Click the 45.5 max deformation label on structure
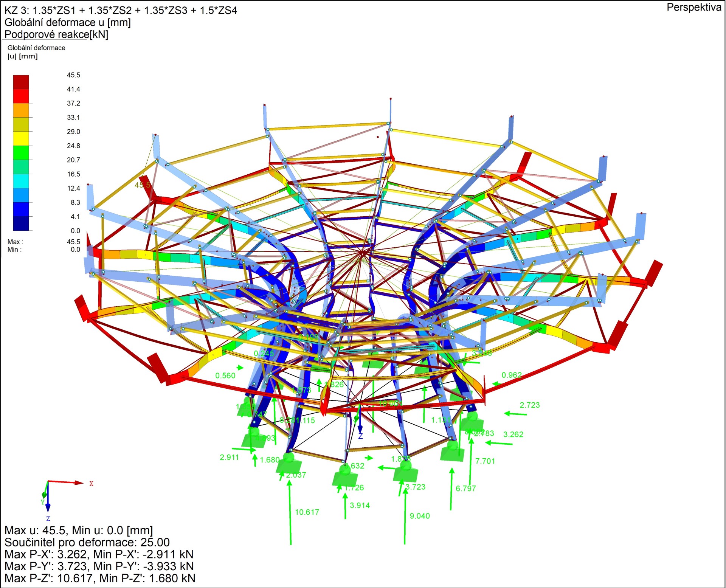This screenshot has width=726, height=588. [142, 185]
